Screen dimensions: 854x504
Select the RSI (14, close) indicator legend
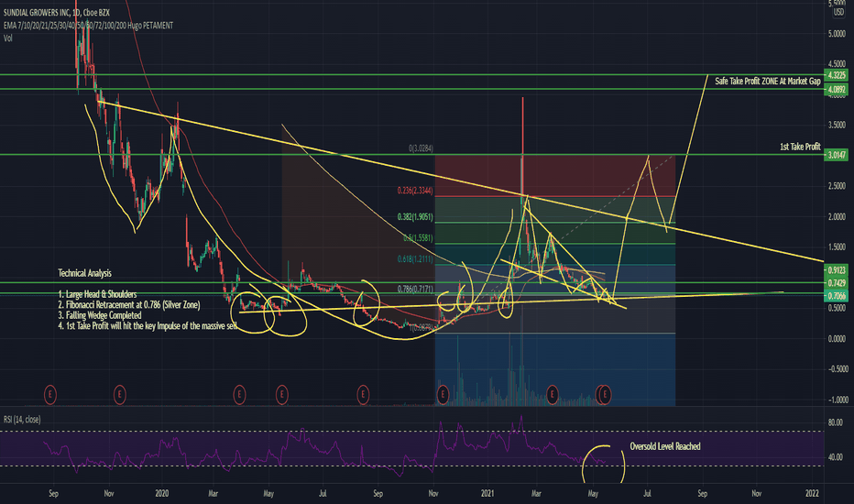[x=22, y=419]
